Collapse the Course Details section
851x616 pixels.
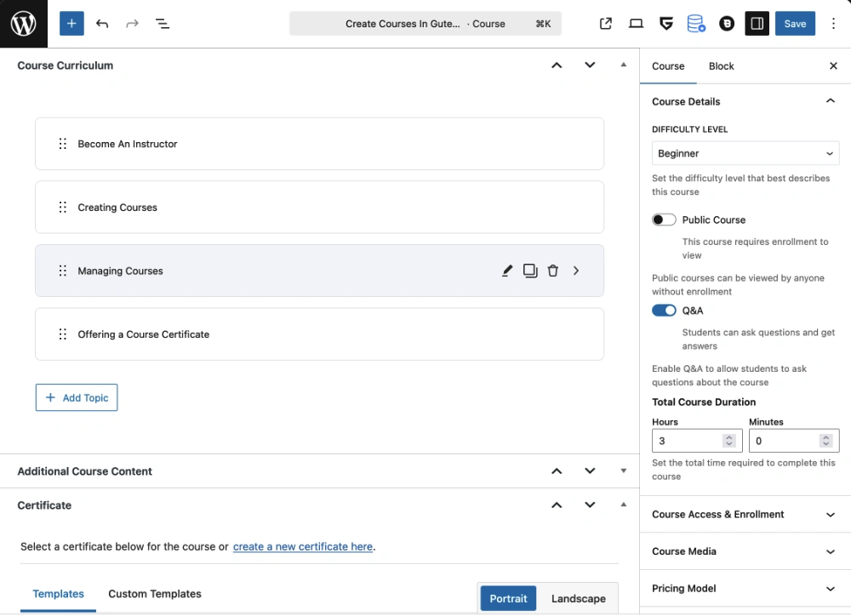830,100
